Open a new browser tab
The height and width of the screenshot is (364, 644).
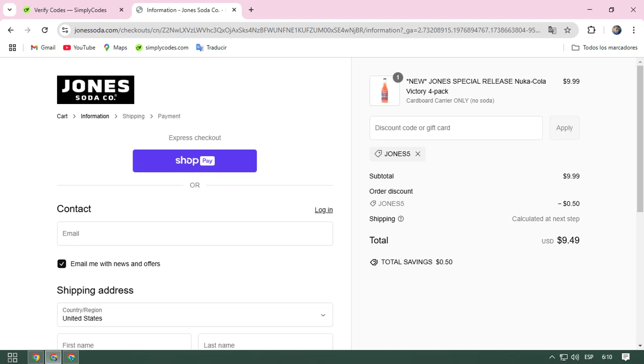click(x=251, y=10)
